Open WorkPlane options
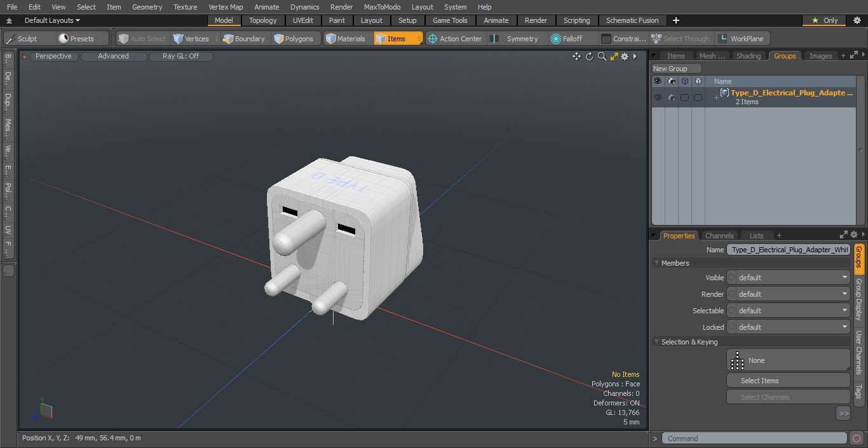The image size is (868, 448). point(742,39)
